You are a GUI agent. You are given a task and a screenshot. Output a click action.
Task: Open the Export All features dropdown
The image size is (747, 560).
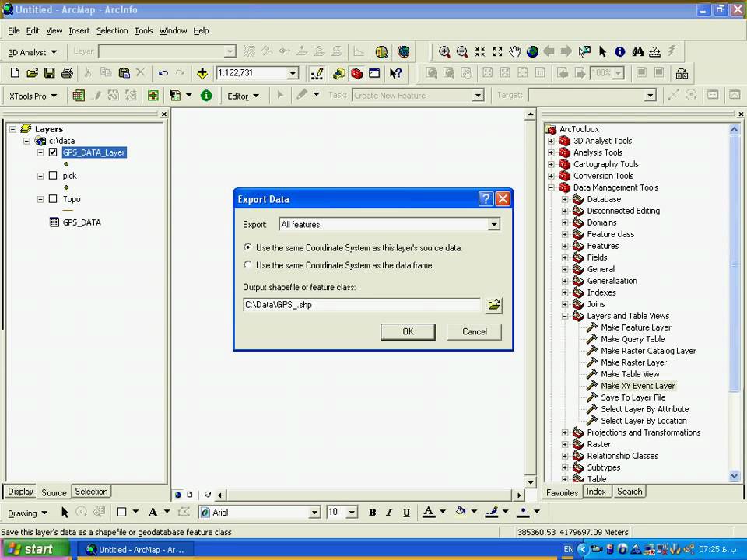click(x=494, y=224)
